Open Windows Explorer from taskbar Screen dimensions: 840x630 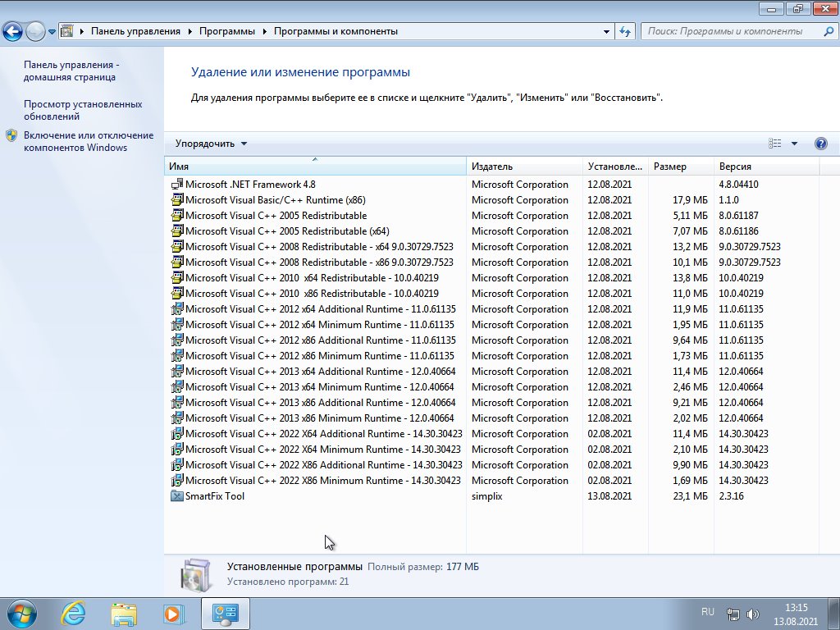(124, 614)
